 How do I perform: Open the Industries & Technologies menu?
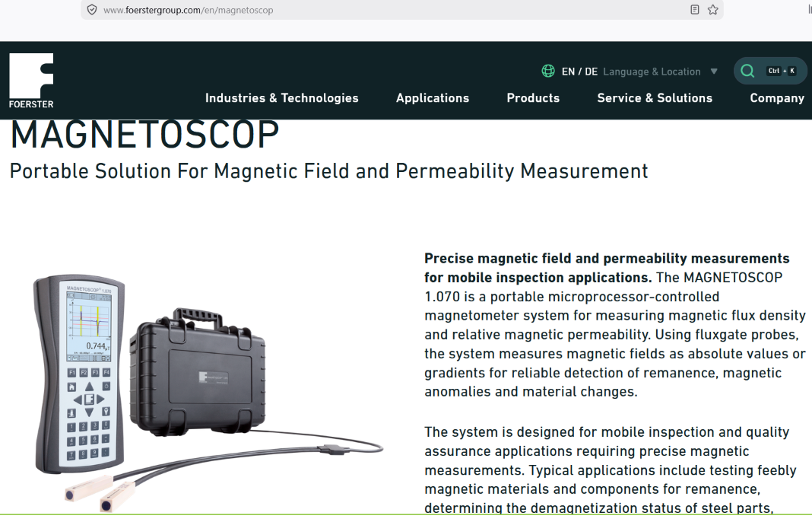coord(282,98)
